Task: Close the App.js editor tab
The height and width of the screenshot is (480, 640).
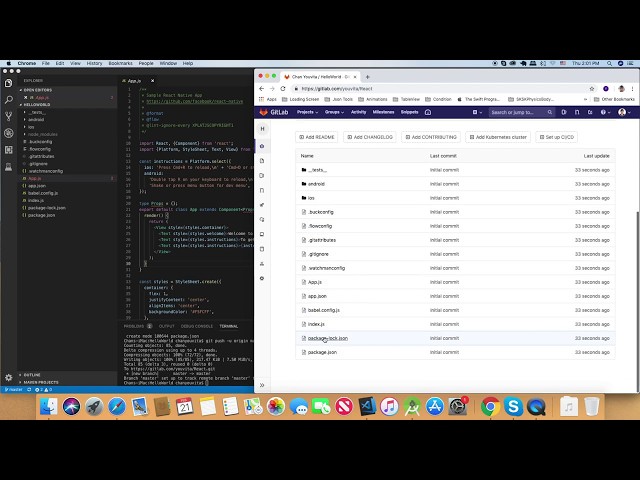Action: pyautogui.click(x=152, y=81)
